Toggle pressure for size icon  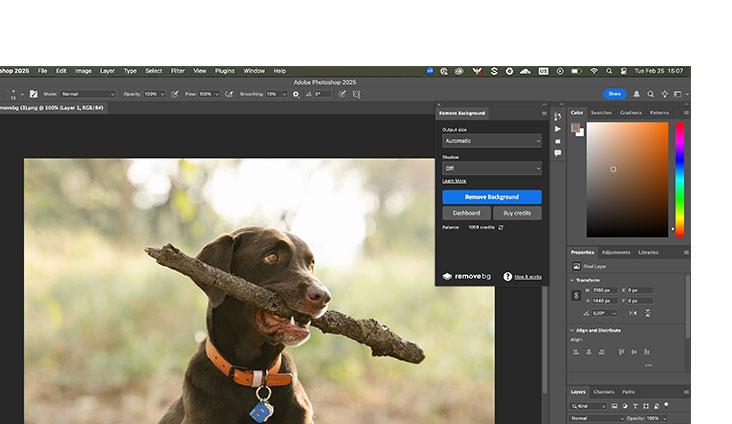(x=342, y=94)
